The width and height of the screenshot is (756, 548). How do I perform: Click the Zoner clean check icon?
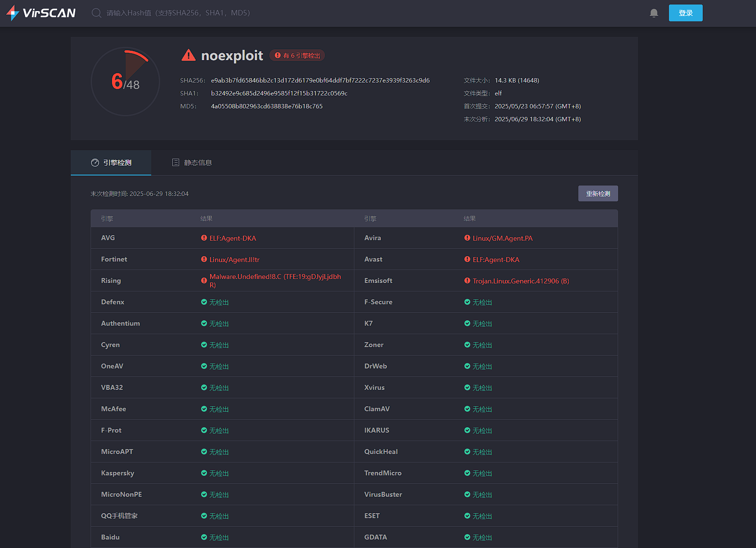467,345
